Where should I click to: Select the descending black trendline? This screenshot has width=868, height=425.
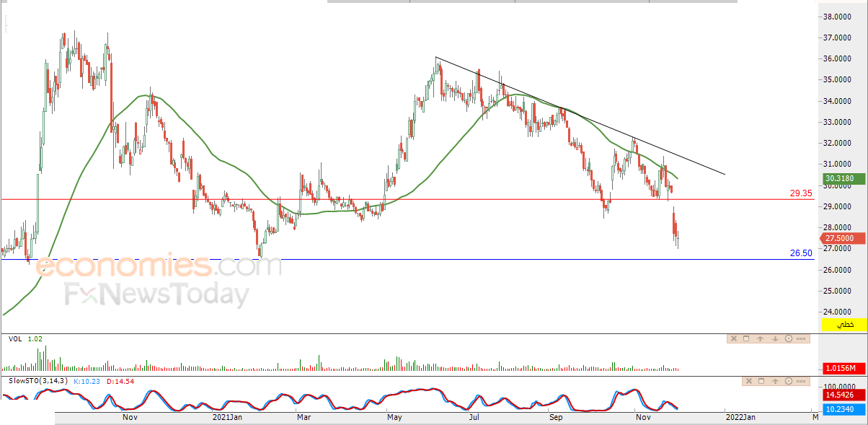[x=580, y=116]
